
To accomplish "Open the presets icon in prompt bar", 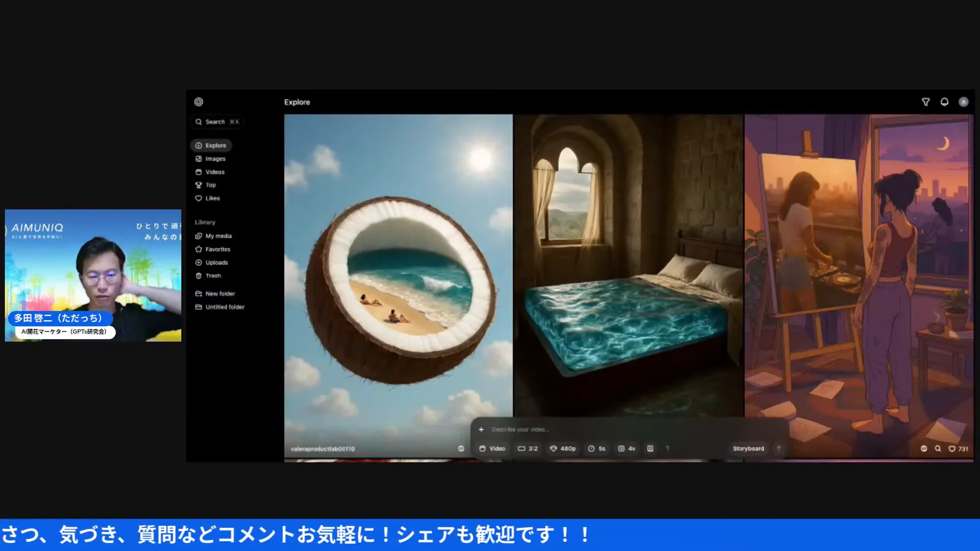I will [x=650, y=448].
